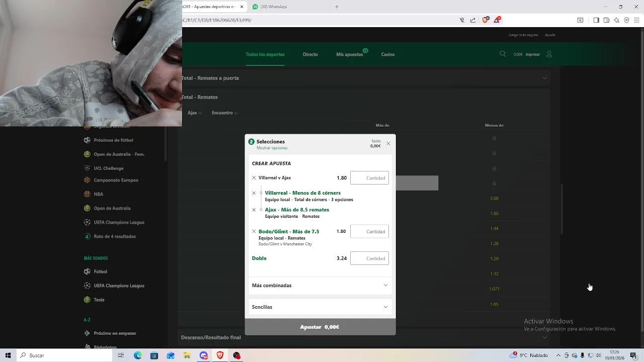Screen dimensions: 644x362
Task: Click the NBA basketball sidebar icon
Action: tap(87, 194)
